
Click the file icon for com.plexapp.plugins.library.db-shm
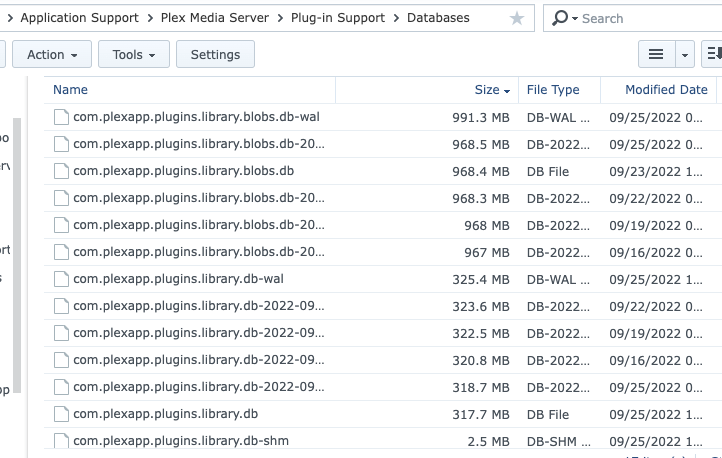[61, 440]
